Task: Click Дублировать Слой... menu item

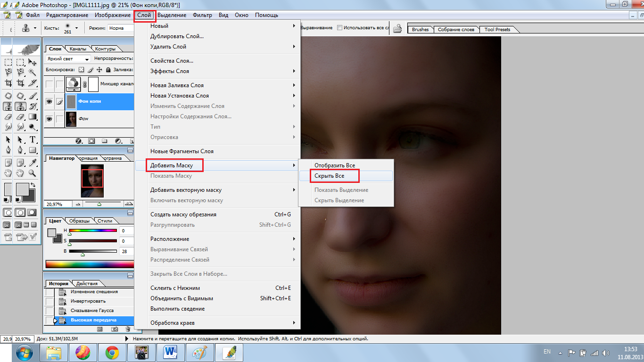Action: click(217, 36)
